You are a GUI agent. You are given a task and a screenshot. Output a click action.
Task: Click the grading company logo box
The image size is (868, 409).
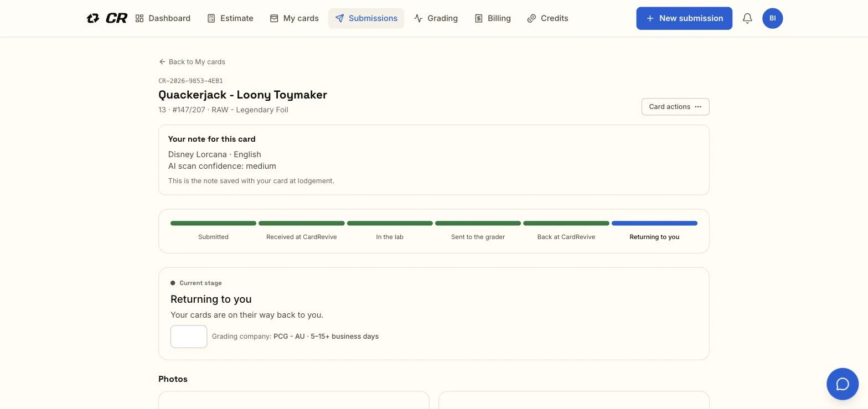189,336
